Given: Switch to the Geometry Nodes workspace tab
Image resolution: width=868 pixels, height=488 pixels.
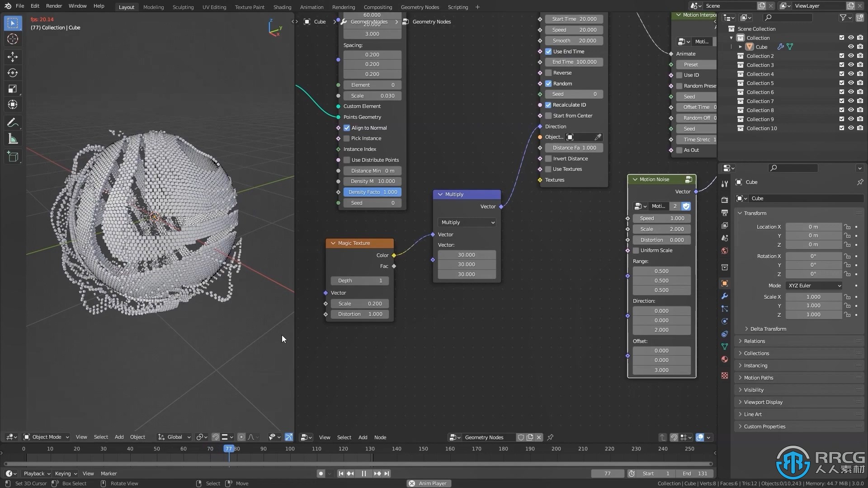Looking at the screenshot, I should (x=420, y=7).
